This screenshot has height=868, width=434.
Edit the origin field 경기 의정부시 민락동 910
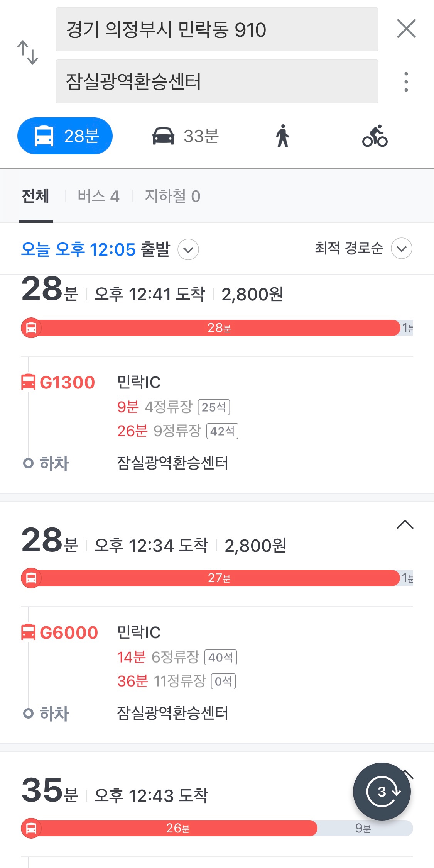[x=216, y=30]
